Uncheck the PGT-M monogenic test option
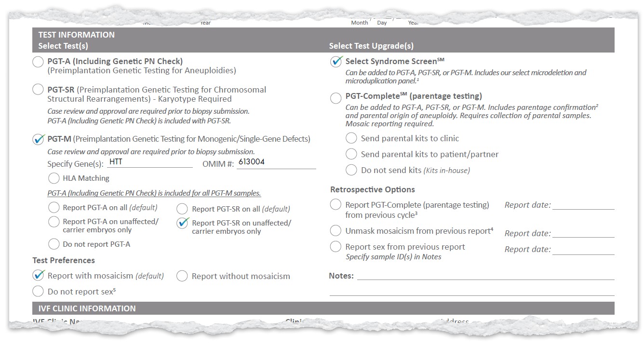 (x=38, y=139)
